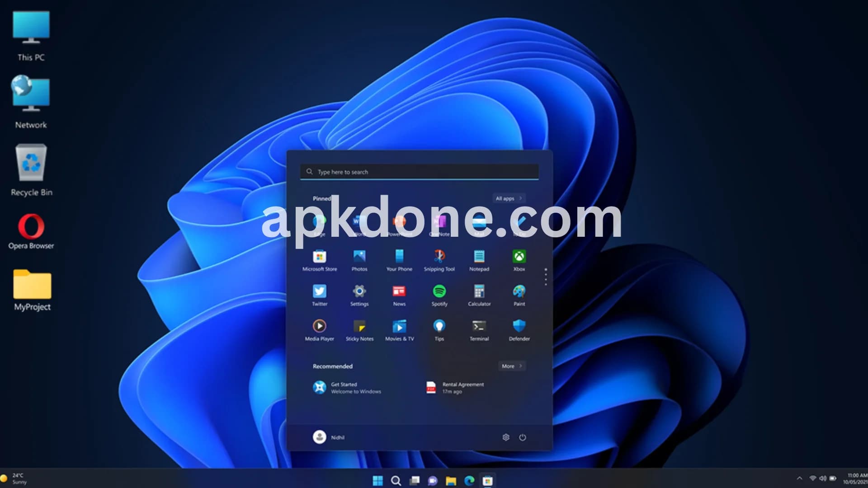
Task: Launch the Xbox app
Action: pyautogui.click(x=519, y=261)
